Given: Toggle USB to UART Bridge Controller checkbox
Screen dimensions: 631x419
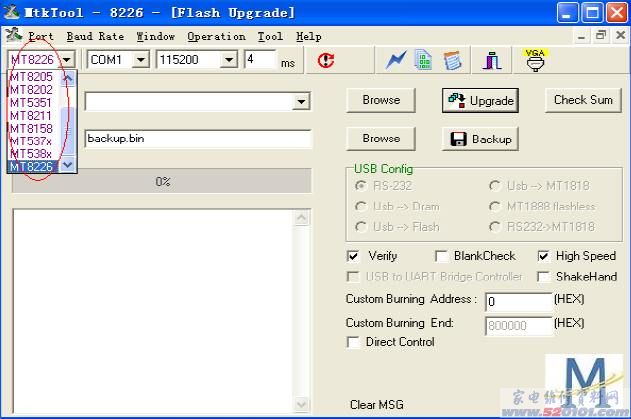Looking at the screenshot, I should (x=353, y=277).
